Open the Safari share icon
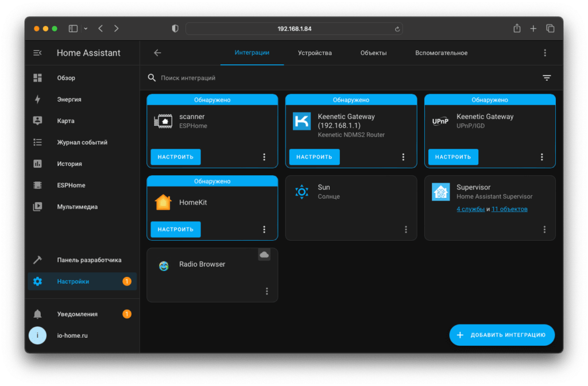 click(517, 28)
